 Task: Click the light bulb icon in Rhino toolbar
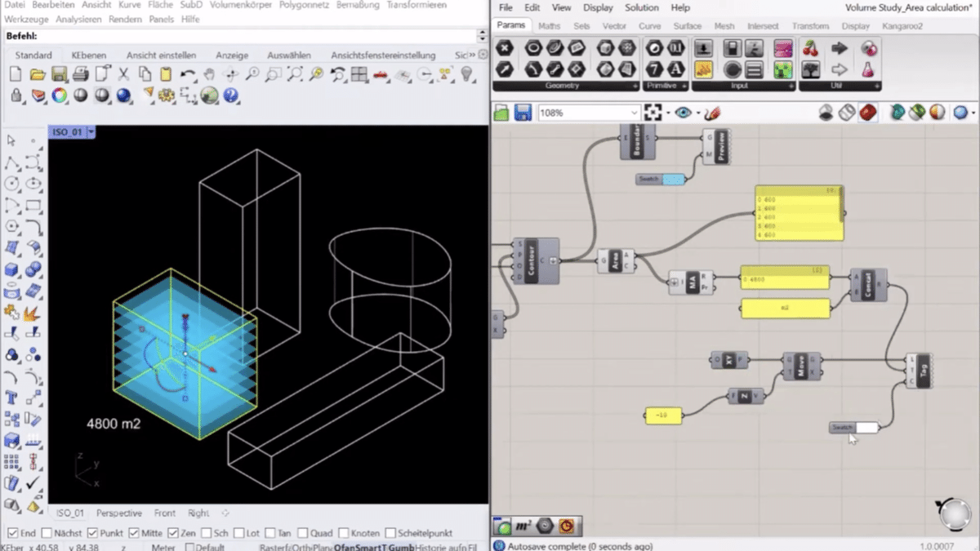pyautogui.click(x=466, y=74)
